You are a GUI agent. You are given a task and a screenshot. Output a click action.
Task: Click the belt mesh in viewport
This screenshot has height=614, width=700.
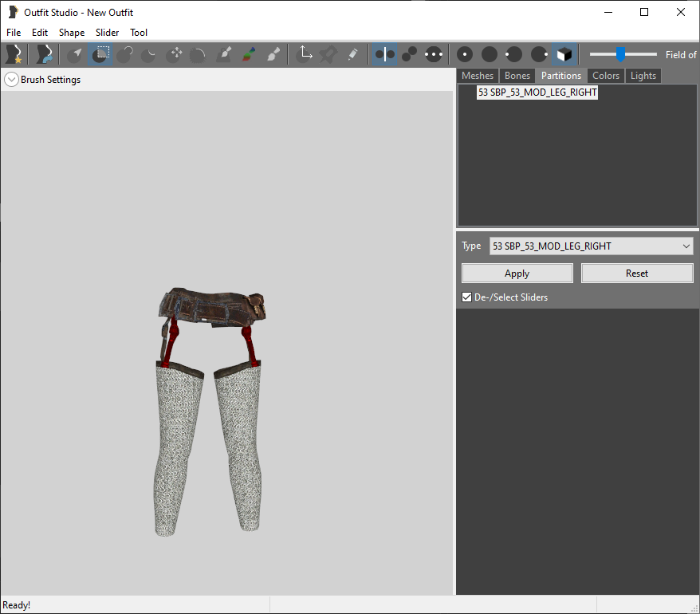(x=211, y=306)
